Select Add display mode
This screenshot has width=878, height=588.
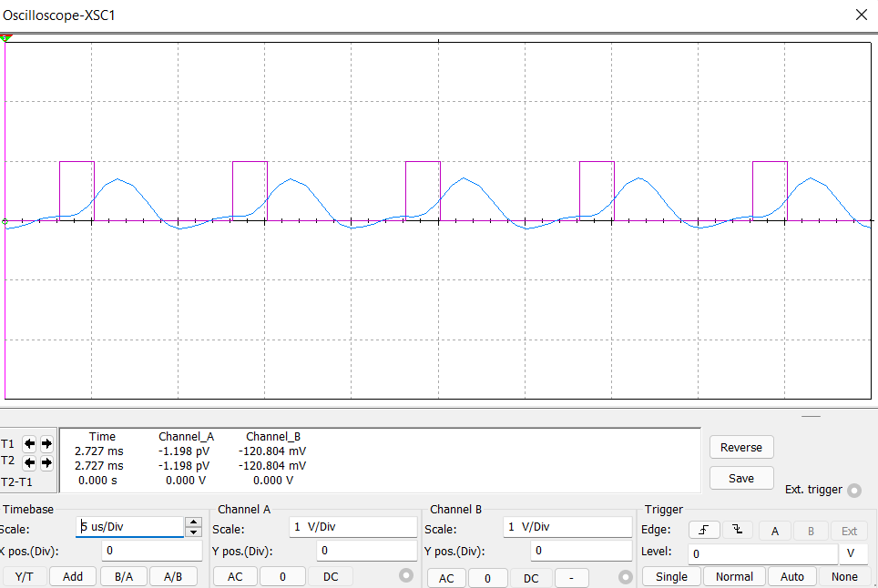73,577
